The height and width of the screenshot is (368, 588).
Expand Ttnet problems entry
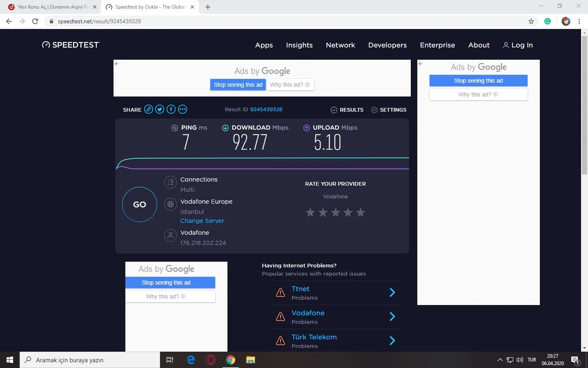coord(392,292)
